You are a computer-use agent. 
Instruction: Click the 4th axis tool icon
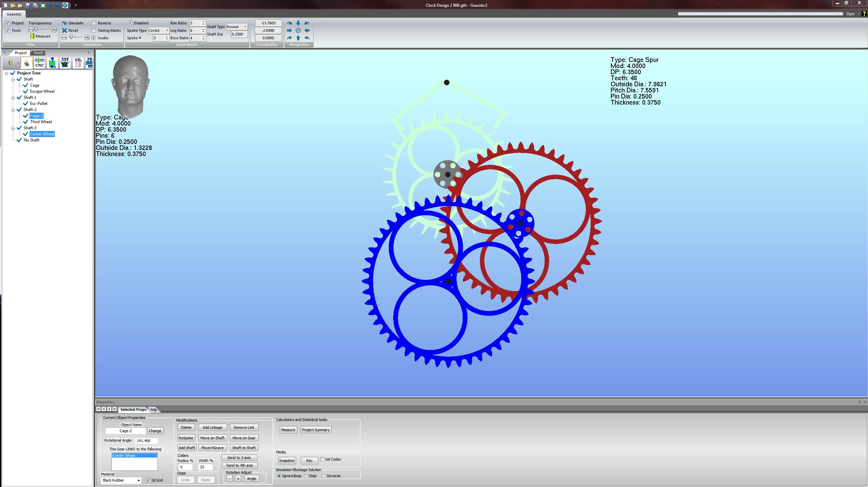point(52,63)
